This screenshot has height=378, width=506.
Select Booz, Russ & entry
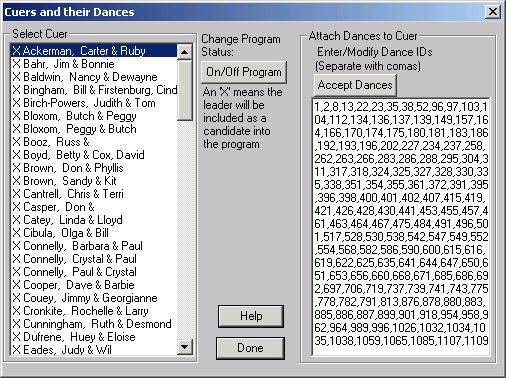[94, 142]
